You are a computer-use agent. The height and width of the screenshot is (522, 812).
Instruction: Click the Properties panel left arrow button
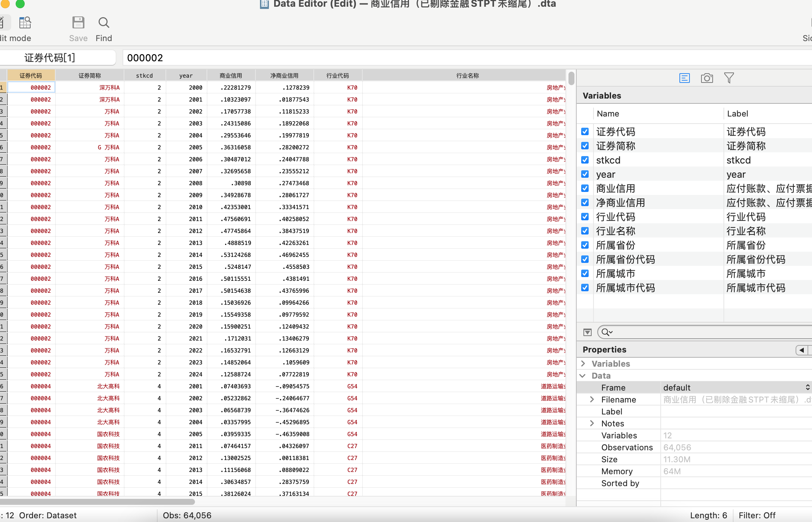(802, 350)
